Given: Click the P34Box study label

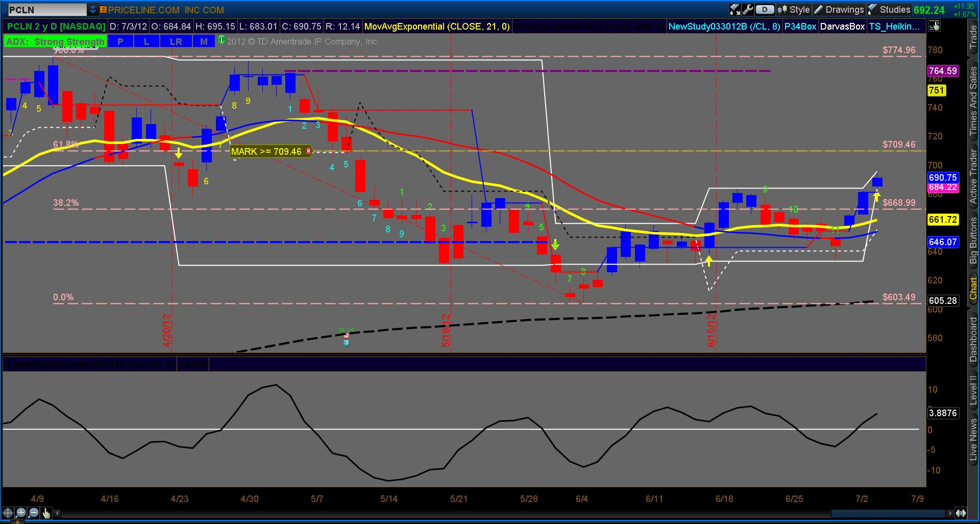Looking at the screenshot, I should 800,26.
